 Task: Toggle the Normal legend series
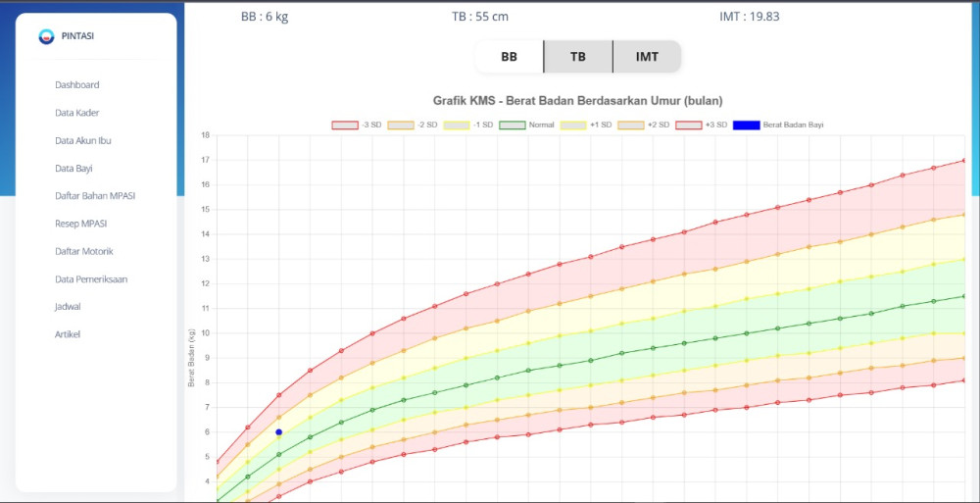pyautogui.click(x=526, y=126)
